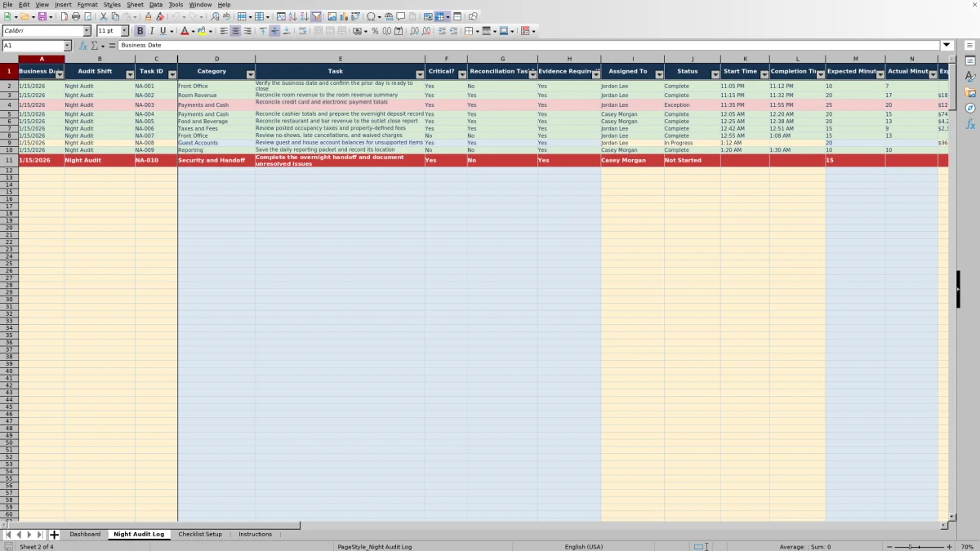Switch to the Instructions sheet tab
This screenshot has width=980, height=551.
point(255,534)
